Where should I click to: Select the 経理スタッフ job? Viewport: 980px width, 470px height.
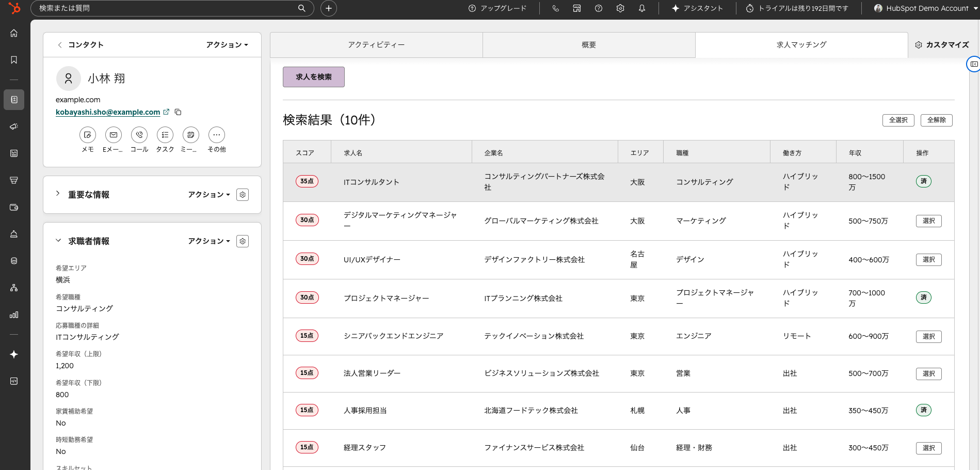pyautogui.click(x=929, y=448)
